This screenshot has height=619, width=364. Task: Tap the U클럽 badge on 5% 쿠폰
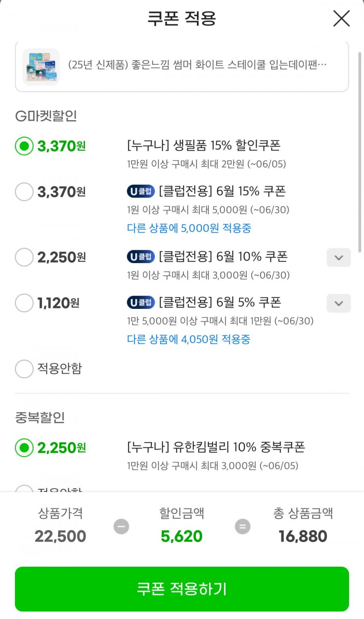click(x=141, y=302)
